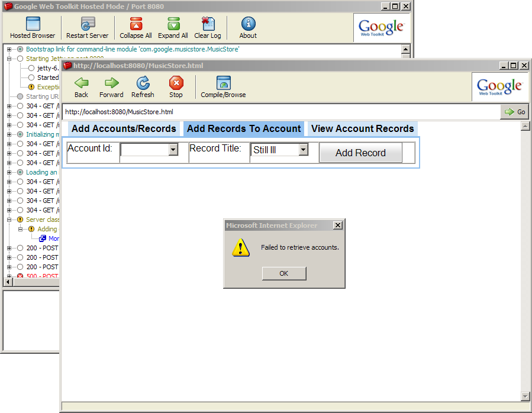Click the 'Account Id:' label text
Image resolution: width=532 pixels, height=413 pixels.
(x=90, y=149)
